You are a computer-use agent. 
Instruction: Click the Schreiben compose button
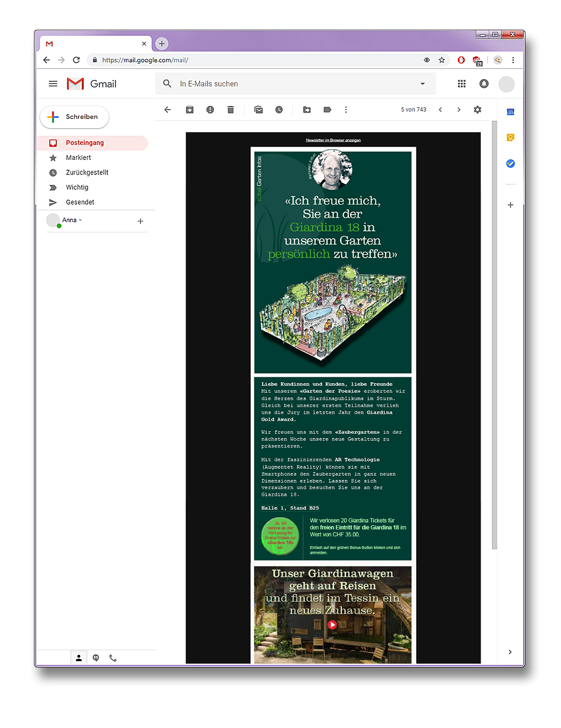pyautogui.click(x=74, y=117)
